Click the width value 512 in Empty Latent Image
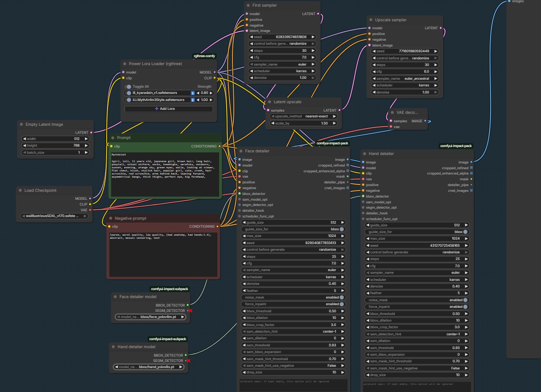Screen dimensions: 541x392 77,139
